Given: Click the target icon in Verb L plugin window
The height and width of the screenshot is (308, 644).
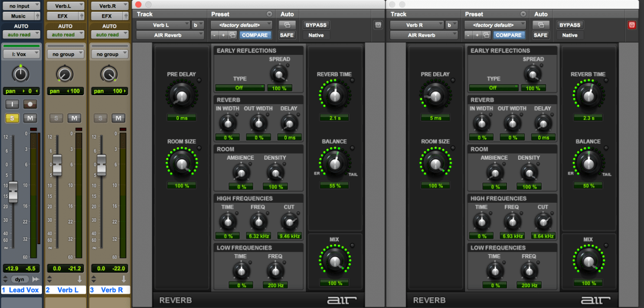Looking at the screenshot, I should 378,25.
